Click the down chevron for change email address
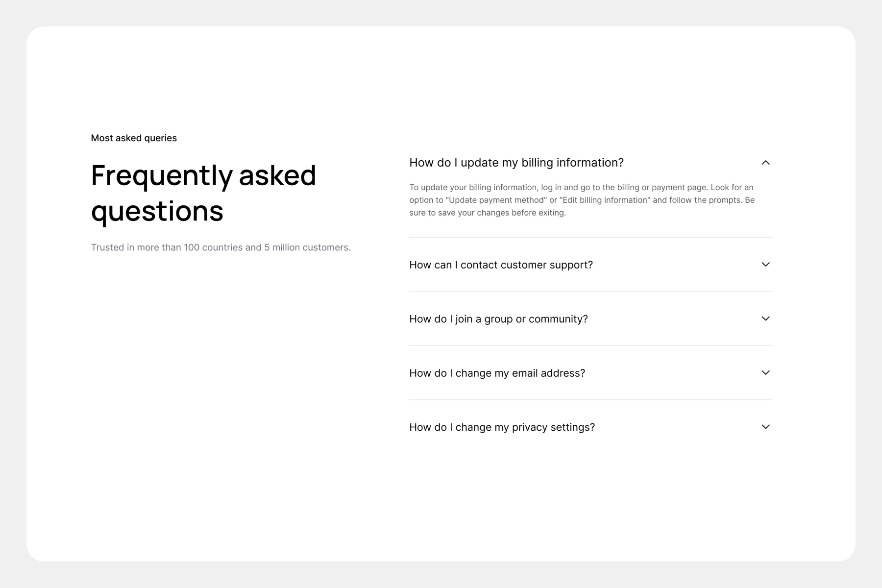Image resolution: width=882 pixels, height=588 pixels. coord(765,373)
